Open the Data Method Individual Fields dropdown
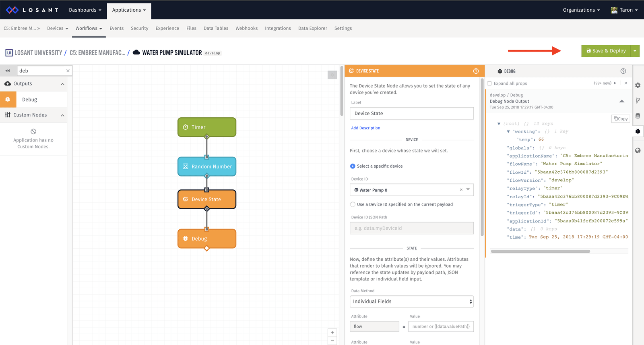644x345 pixels. pyautogui.click(x=412, y=301)
